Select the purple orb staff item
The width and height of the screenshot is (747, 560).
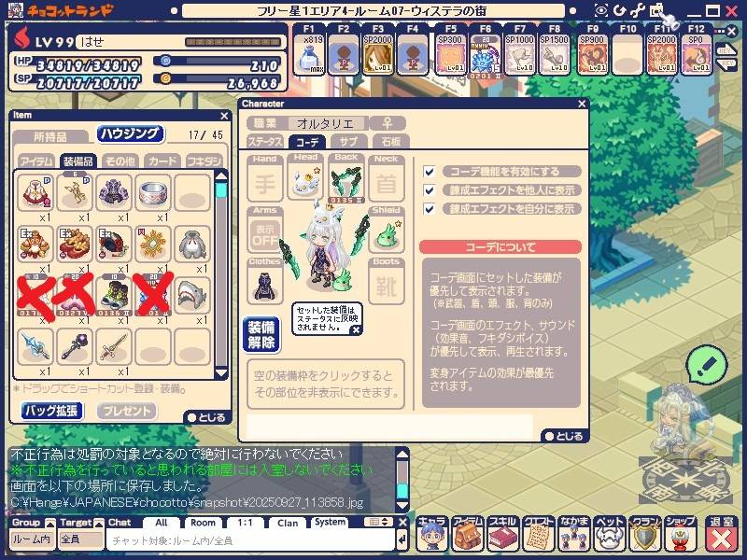pos(75,347)
